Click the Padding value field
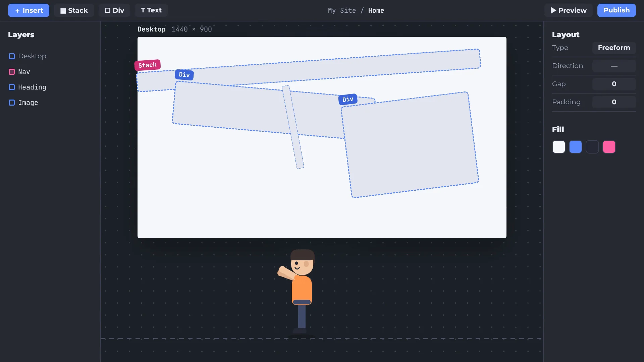 coord(614,102)
